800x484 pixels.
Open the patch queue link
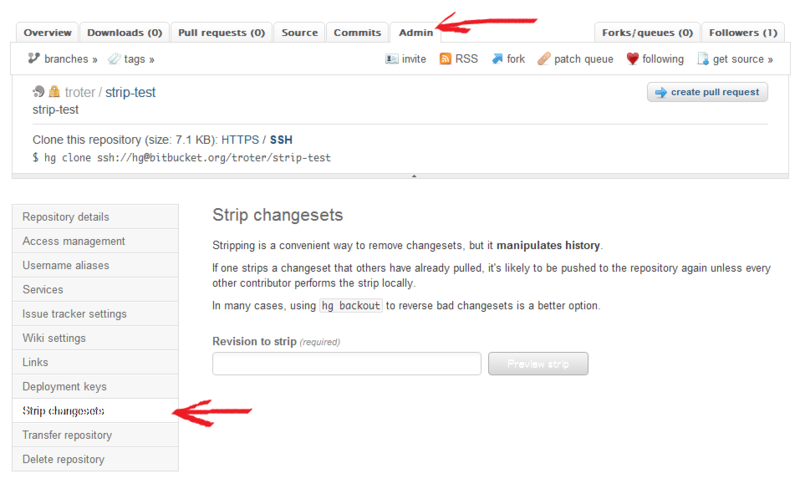click(584, 59)
